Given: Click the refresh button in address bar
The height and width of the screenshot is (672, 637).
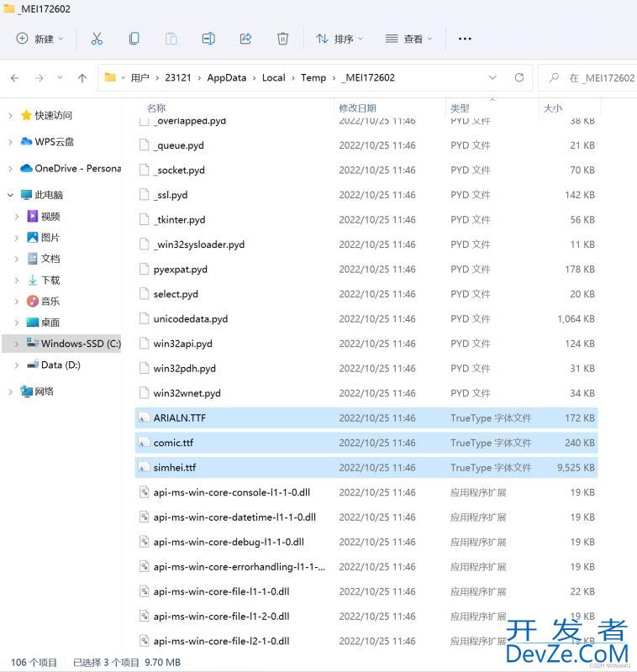Looking at the screenshot, I should click(519, 77).
